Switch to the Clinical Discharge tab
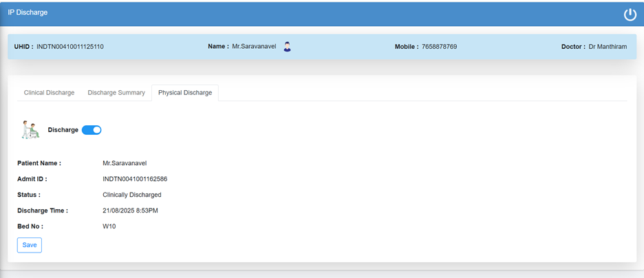Screen dimensions: 644x278 tap(49, 93)
